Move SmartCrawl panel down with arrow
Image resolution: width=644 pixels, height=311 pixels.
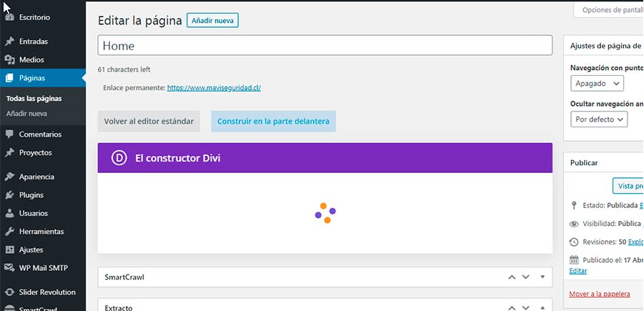tap(526, 277)
